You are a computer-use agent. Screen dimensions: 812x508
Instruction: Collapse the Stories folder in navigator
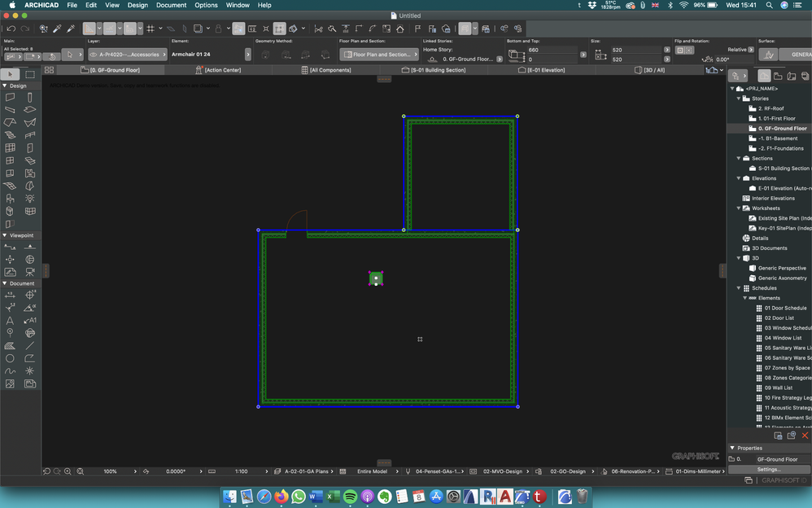(739, 99)
